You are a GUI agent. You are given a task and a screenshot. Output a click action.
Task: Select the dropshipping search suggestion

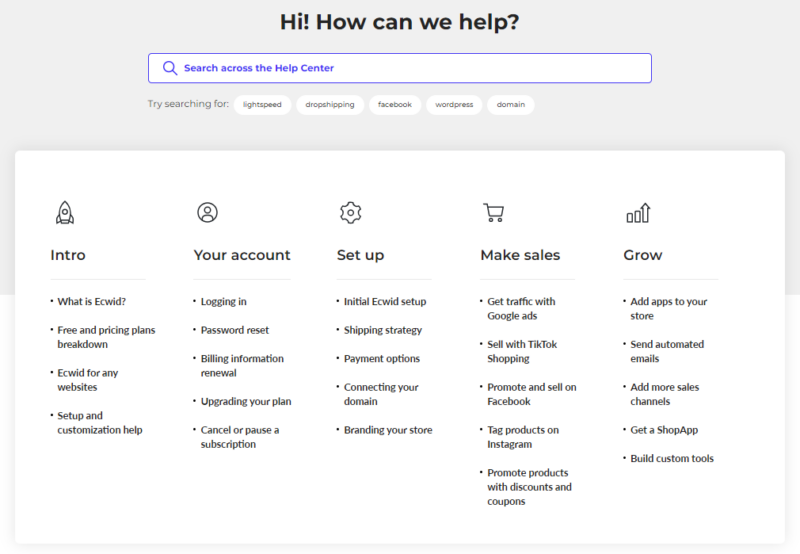(x=330, y=105)
